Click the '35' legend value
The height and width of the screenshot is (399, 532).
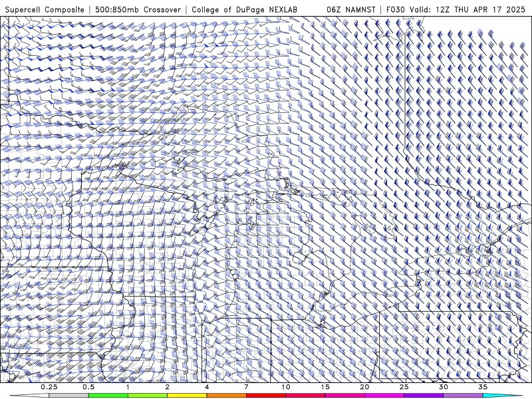[x=483, y=387]
